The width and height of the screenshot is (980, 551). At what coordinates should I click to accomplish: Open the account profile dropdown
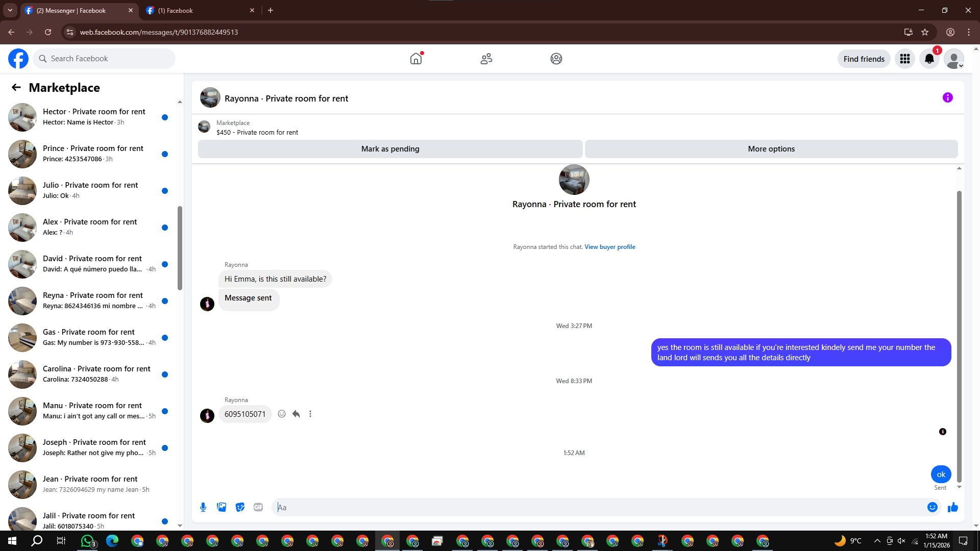pyautogui.click(x=953, y=59)
